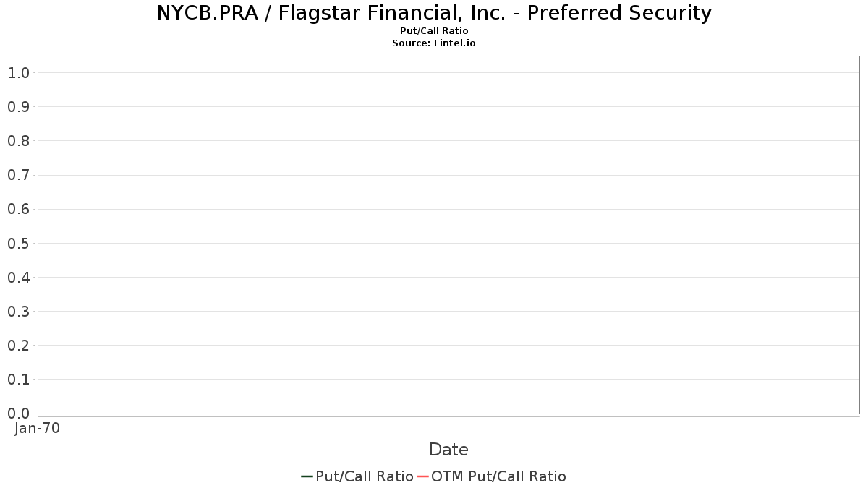Click the 0.1 y-axis tick label
The height and width of the screenshot is (488, 868).
(x=19, y=379)
